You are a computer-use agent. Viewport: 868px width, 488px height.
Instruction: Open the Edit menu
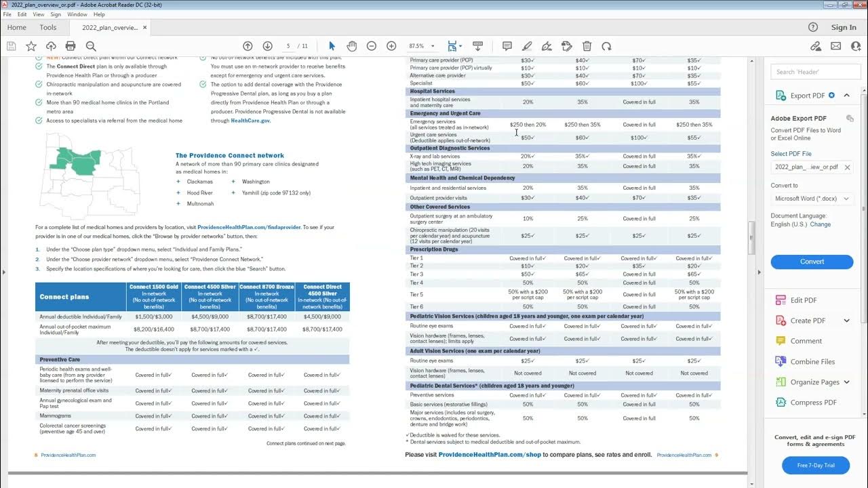point(22,14)
